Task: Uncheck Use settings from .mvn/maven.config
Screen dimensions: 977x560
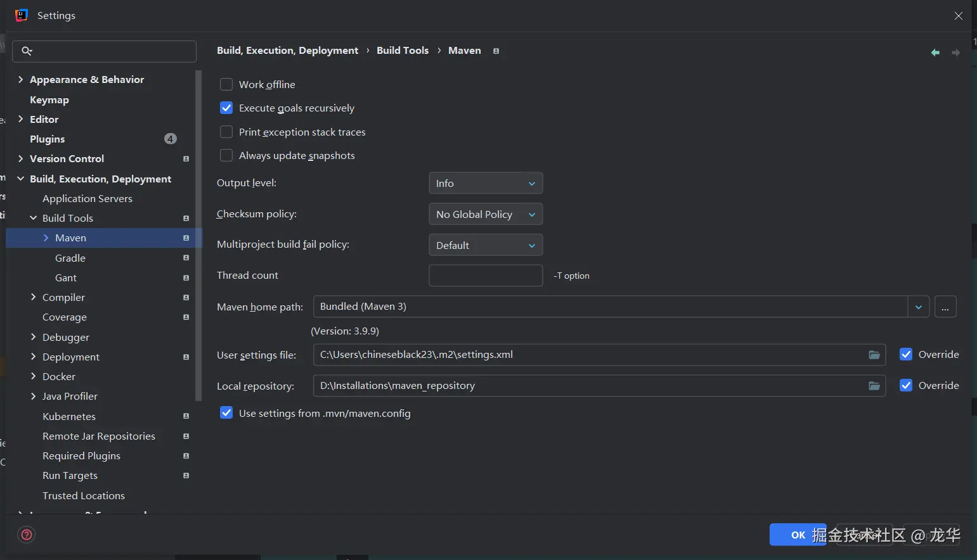Action: pos(226,413)
